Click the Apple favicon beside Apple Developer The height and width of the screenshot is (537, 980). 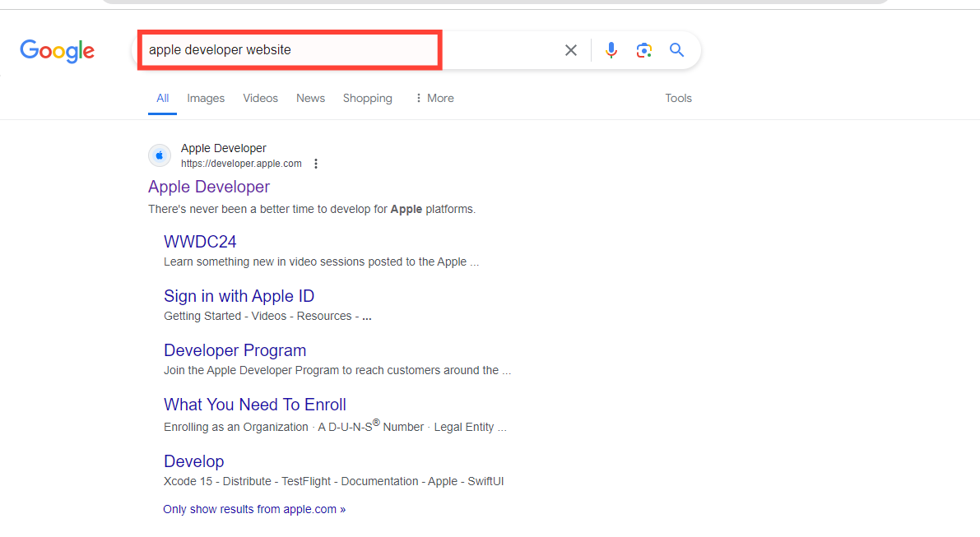point(160,155)
